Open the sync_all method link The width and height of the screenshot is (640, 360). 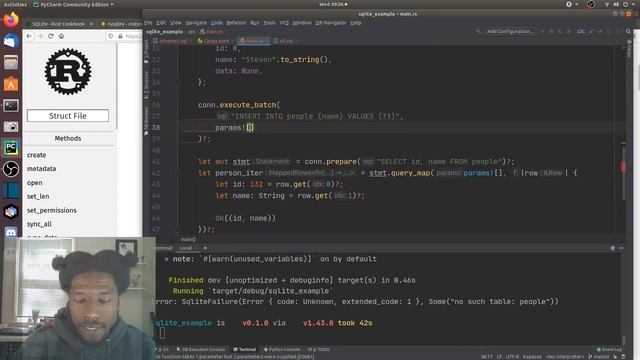pyautogui.click(x=39, y=224)
